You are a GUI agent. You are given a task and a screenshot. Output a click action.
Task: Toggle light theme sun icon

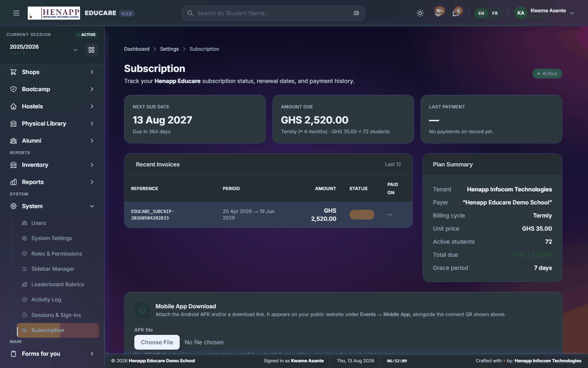[420, 13]
